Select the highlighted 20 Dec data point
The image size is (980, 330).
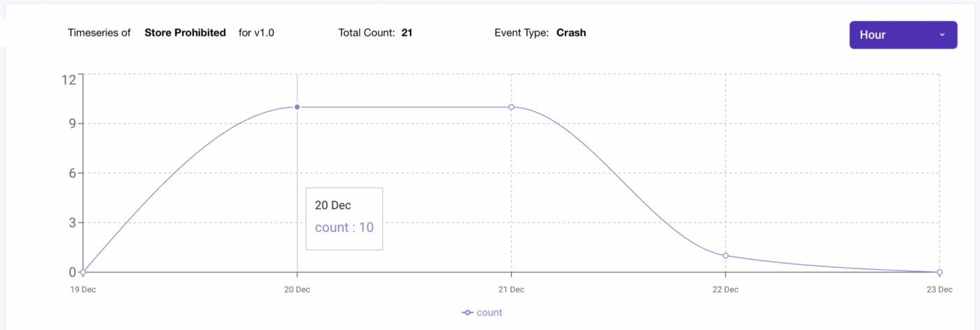click(297, 107)
